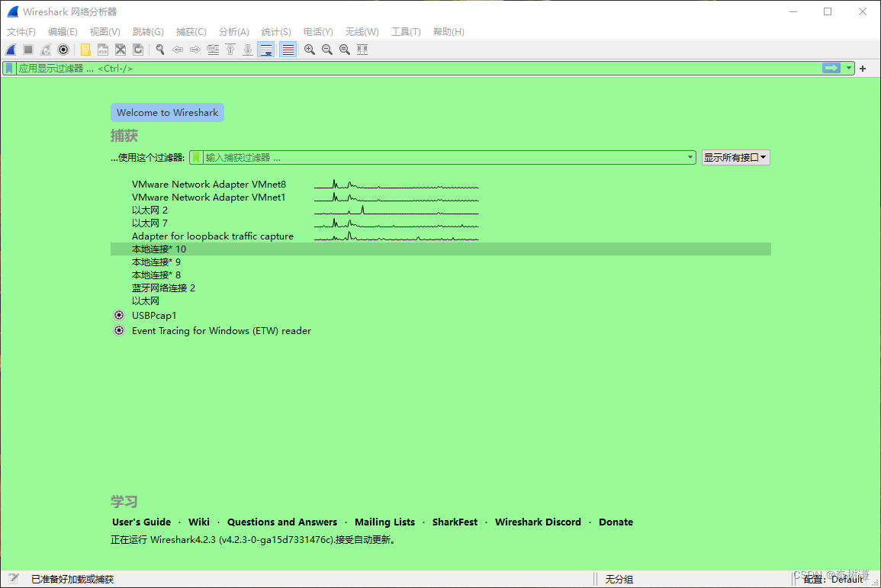Image resolution: width=881 pixels, height=588 pixels.
Task: Open capture options gear icon
Action: point(63,50)
